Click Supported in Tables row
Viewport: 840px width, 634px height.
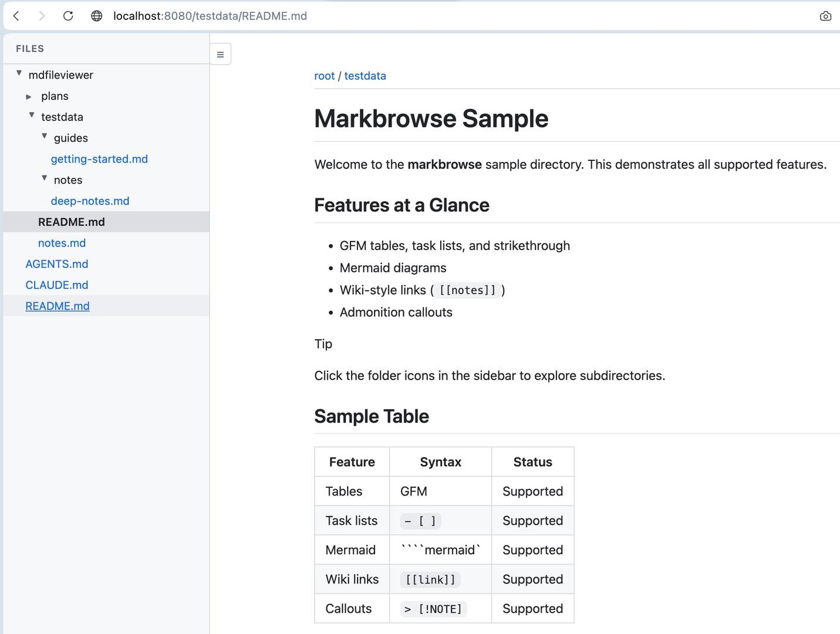[x=533, y=491]
